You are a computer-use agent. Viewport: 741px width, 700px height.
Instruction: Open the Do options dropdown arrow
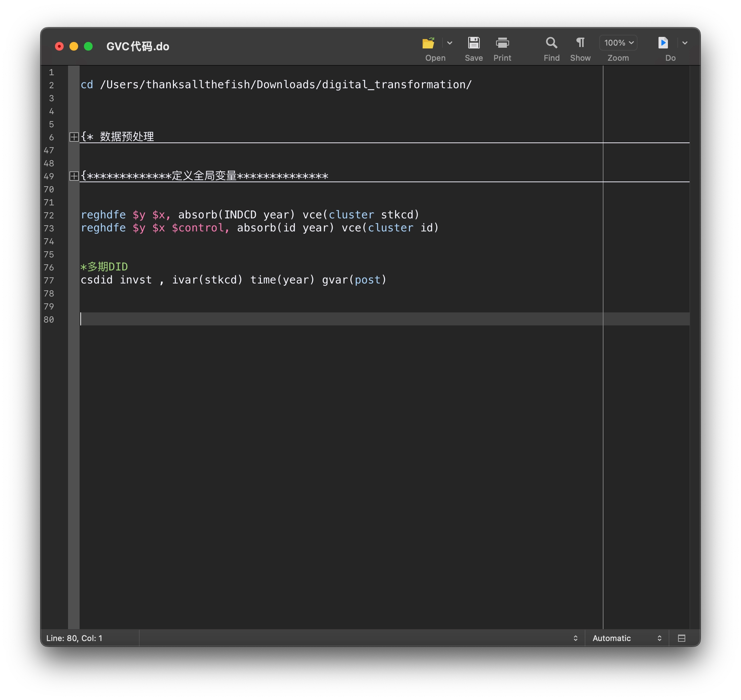coord(685,43)
